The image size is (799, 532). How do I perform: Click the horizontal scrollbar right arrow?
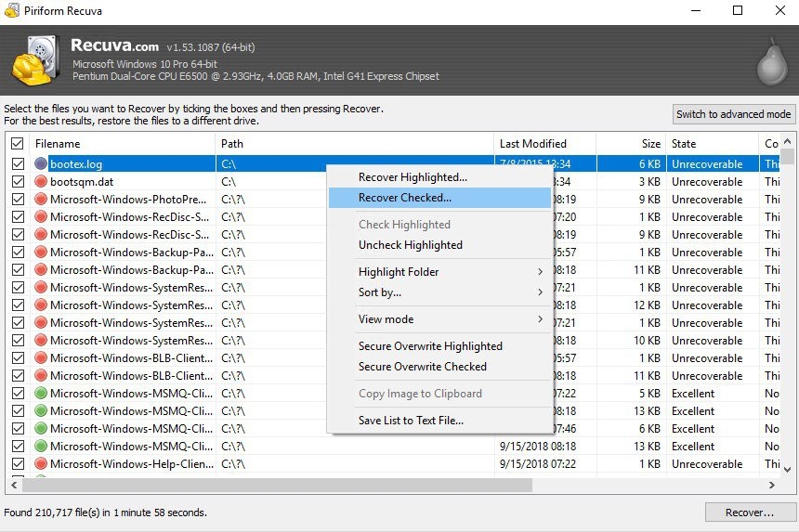click(x=772, y=486)
